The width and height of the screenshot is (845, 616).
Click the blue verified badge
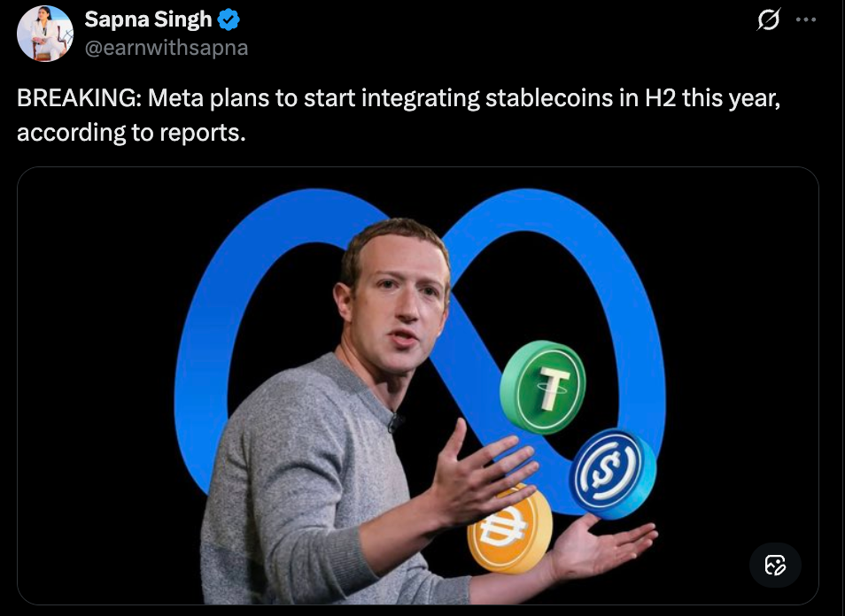point(229,19)
